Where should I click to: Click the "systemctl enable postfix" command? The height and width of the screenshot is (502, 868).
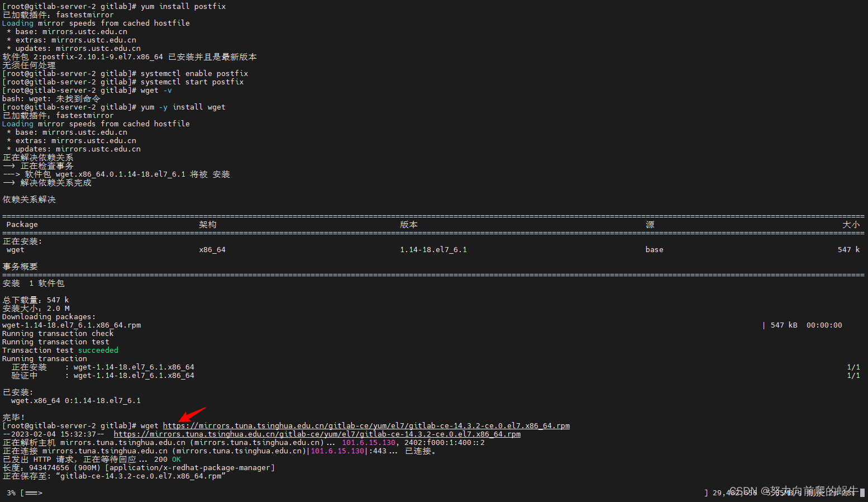(194, 74)
